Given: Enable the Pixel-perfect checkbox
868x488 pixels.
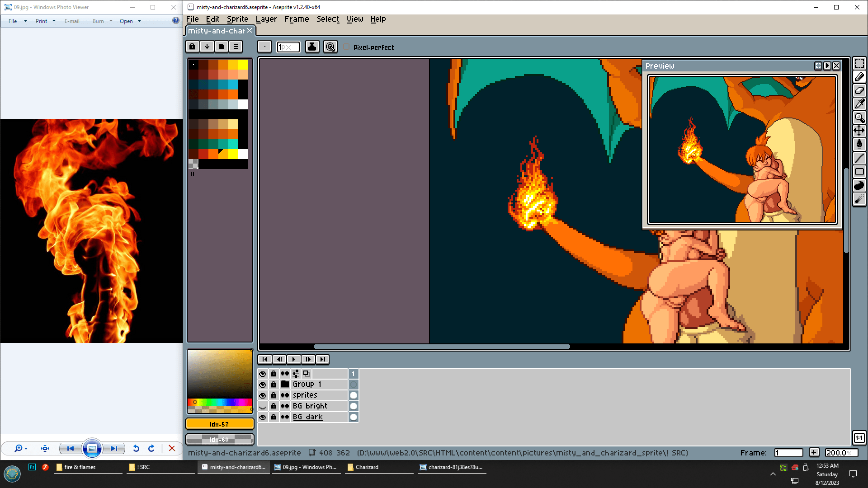Looking at the screenshot, I should pos(347,47).
